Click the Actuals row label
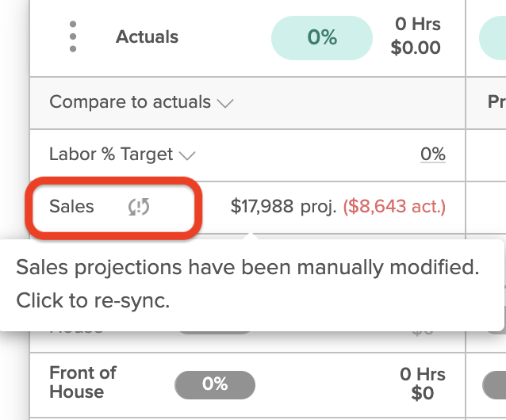 [148, 36]
